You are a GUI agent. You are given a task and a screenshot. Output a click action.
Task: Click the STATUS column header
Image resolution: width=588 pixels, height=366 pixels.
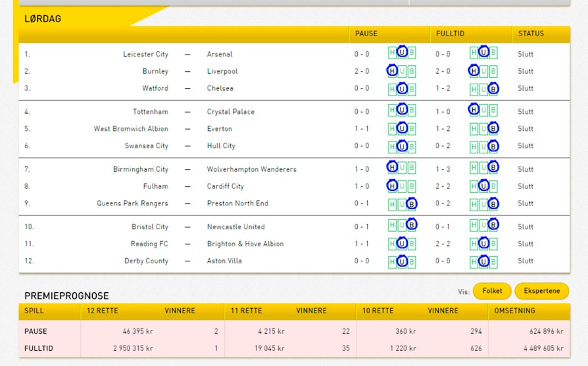[x=531, y=34]
